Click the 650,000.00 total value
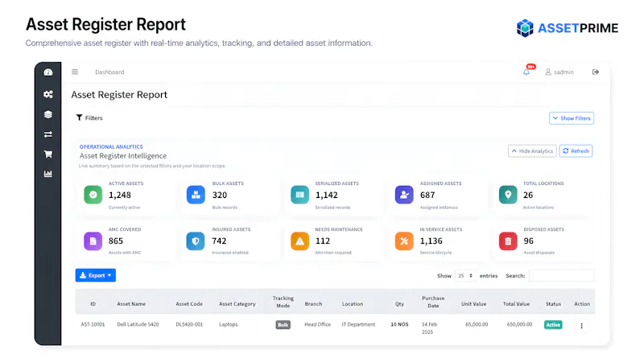This screenshot has width=644, height=362. click(x=519, y=324)
